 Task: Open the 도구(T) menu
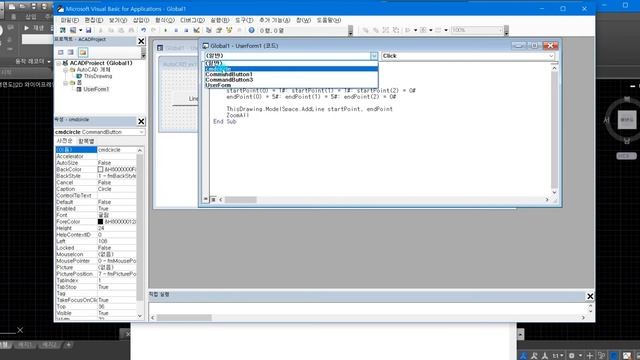pyautogui.click(x=244, y=20)
